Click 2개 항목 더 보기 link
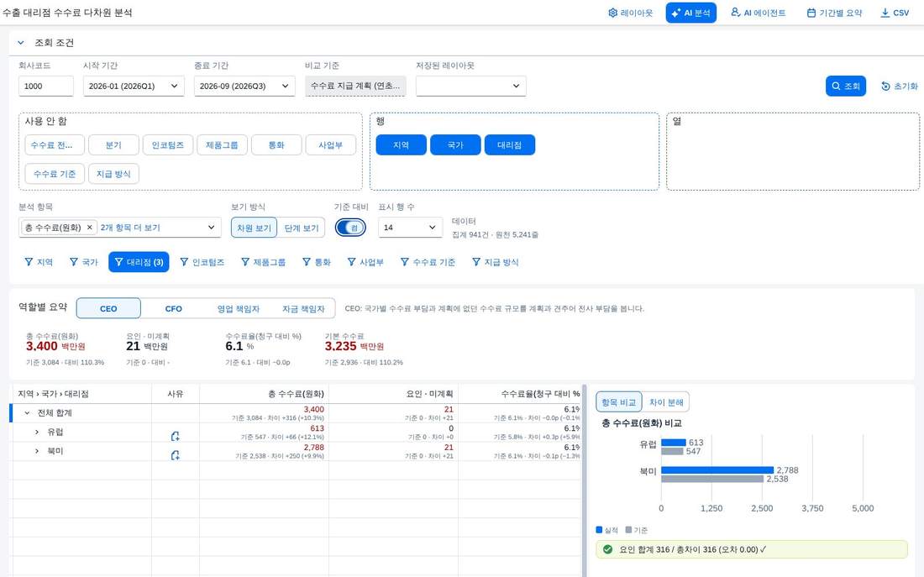This screenshot has width=924, height=577. [130, 228]
